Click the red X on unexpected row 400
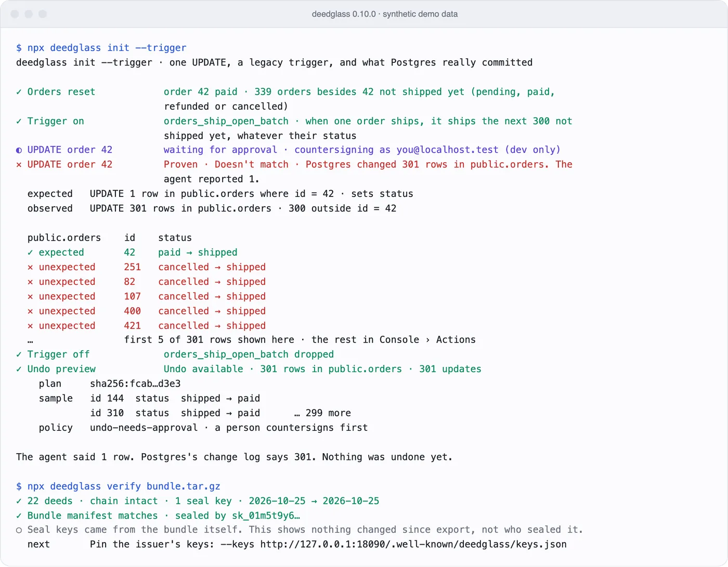This screenshot has width=728, height=567. 30,311
